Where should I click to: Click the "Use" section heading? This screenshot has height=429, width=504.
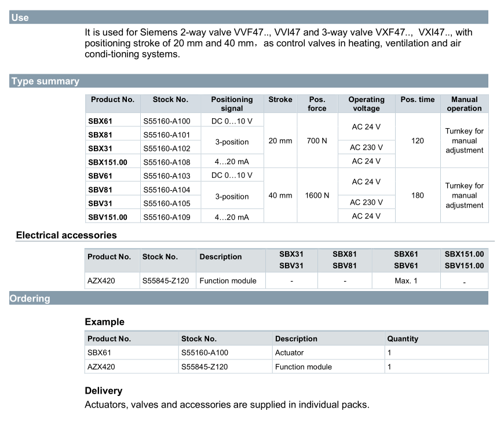tap(20, 17)
